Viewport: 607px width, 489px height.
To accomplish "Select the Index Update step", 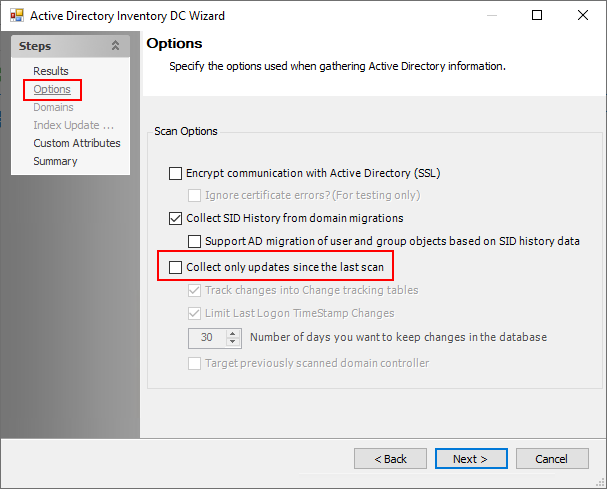I will click(x=74, y=125).
